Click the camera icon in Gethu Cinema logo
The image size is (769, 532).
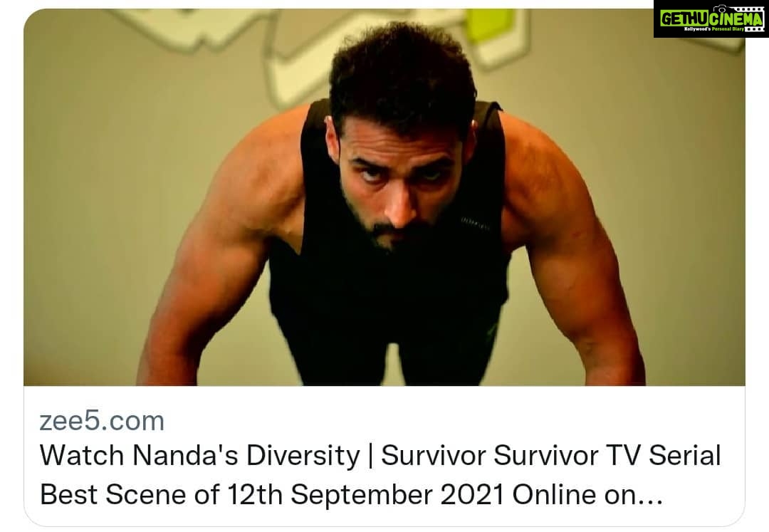721,9
